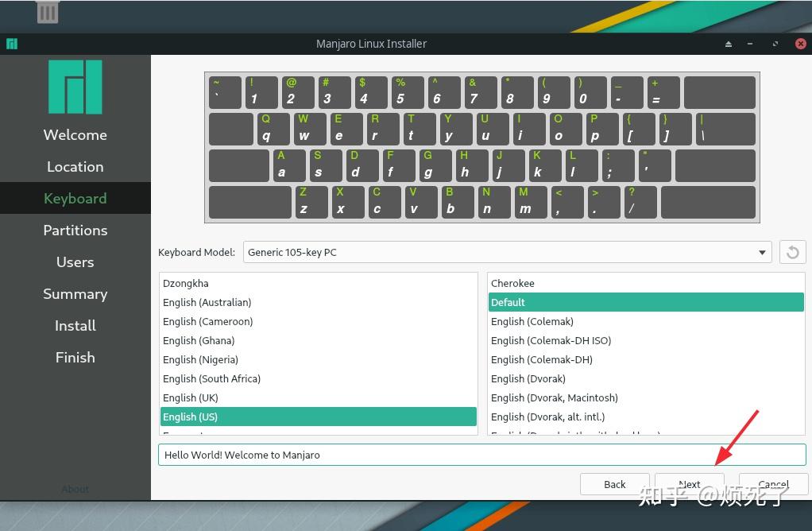This screenshot has width=812, height=531.
Task: Select the Cherokee variant
Action: point(512,283)
